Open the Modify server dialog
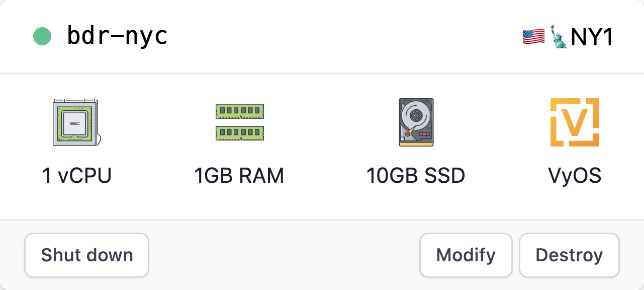This screenshot has width=644, height=290. click(x=466, y=255)
